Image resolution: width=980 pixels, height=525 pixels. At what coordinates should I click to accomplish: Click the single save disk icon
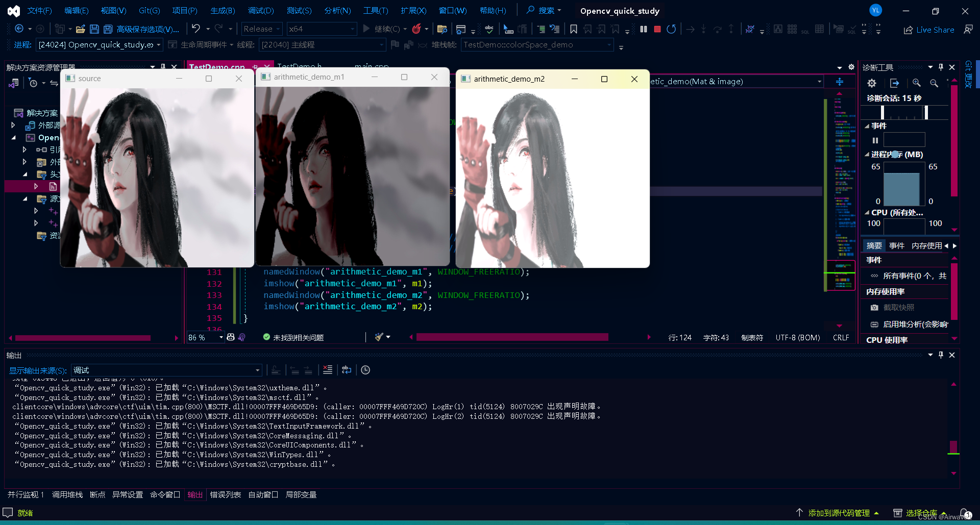pos(94,29)
